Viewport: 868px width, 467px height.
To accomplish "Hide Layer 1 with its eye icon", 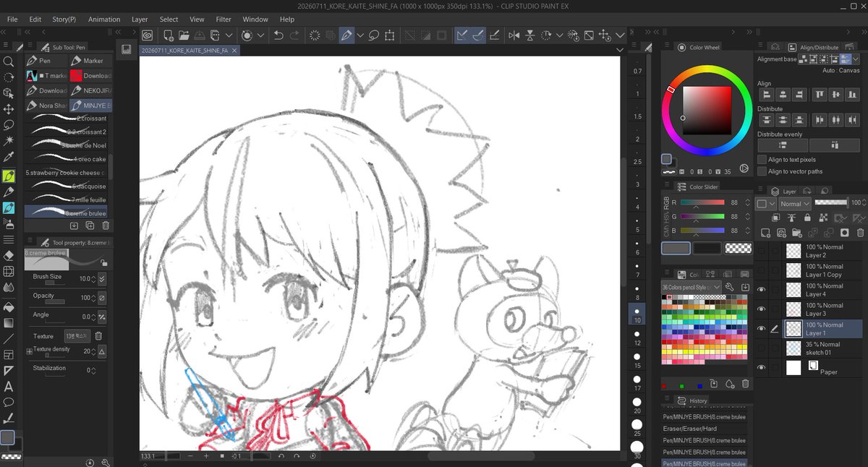I will tap(761, 328).
